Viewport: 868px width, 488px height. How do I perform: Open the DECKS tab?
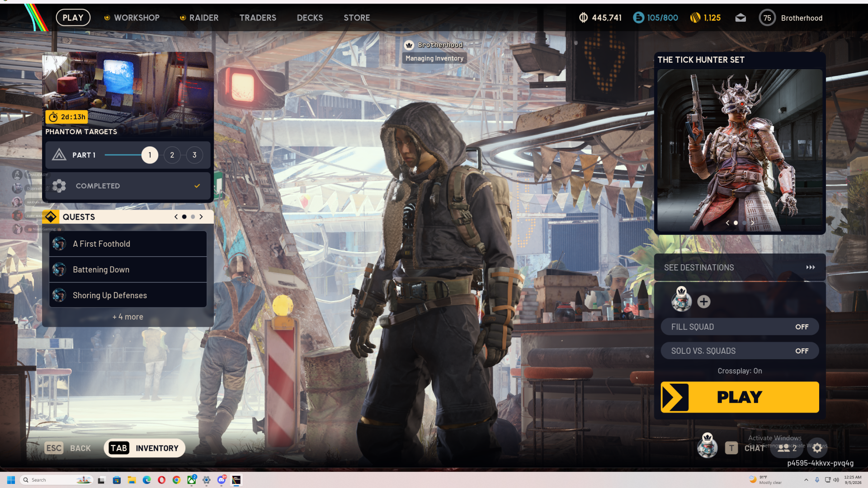pos(310,18)
